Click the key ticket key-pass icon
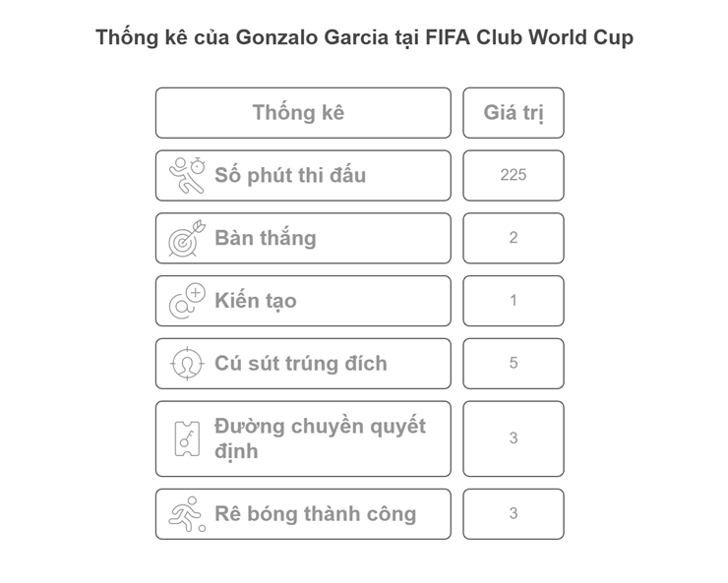The height and width of the screenshot is (583, 728). tap(187, 438)
